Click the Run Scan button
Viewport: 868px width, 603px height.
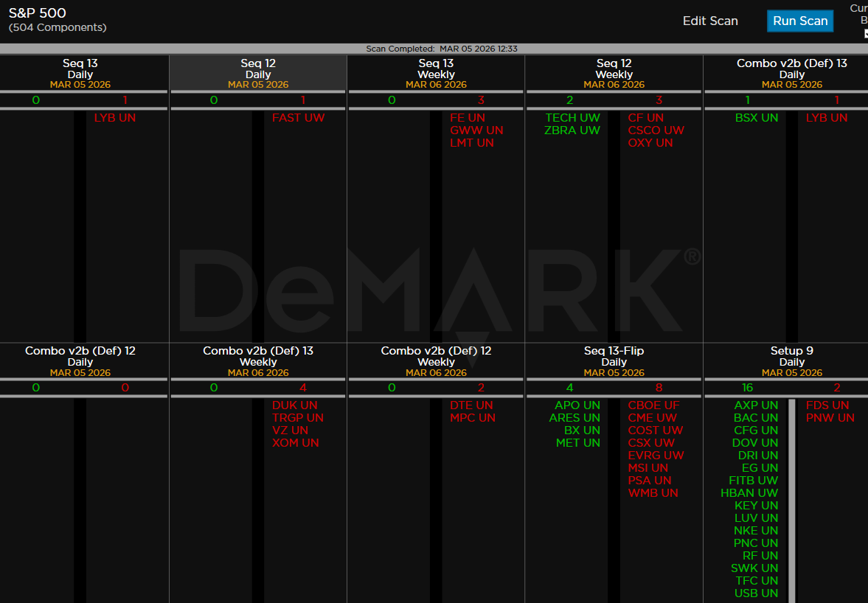800,21
